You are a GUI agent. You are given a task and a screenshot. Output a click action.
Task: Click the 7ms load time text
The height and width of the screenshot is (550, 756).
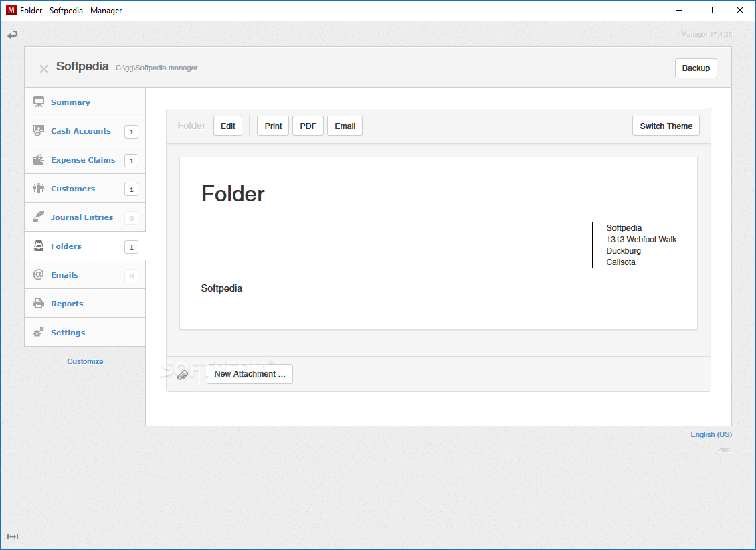[723, 450]
